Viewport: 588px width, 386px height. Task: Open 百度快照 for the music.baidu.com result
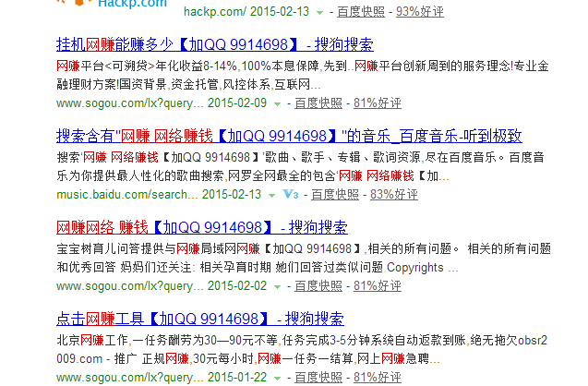click(335, 195)
